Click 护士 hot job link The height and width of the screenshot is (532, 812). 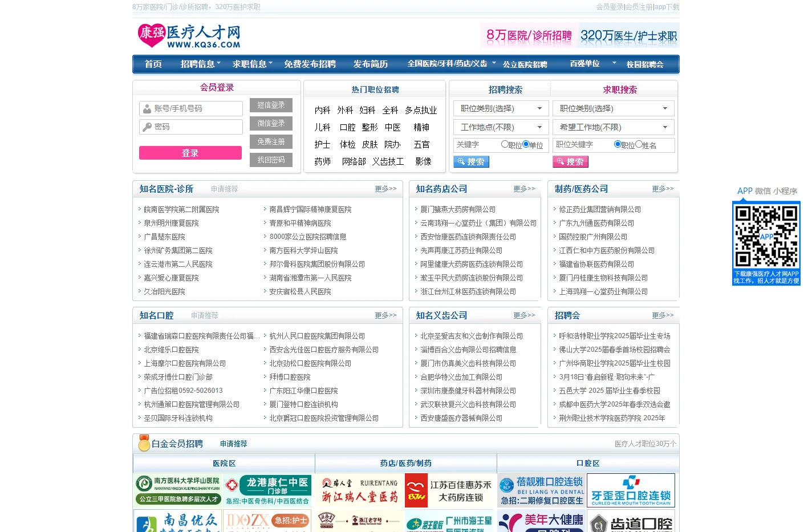tap(322, 144)
